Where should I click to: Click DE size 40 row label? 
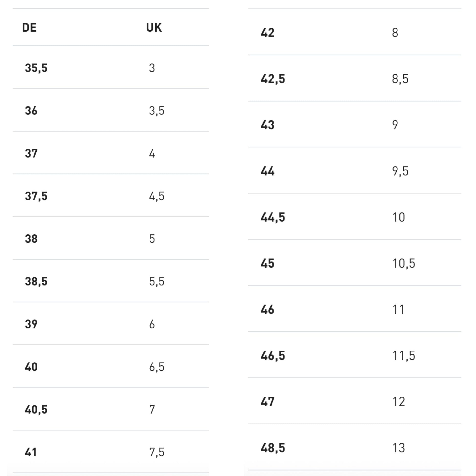click(x=31, y=367)
